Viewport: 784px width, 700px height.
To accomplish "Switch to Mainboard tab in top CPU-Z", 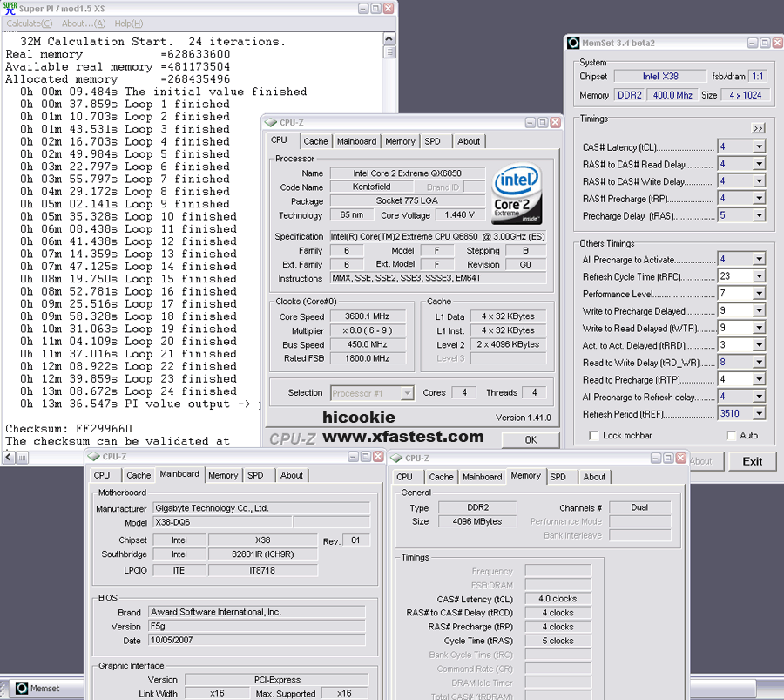I will tap(356, 141).
